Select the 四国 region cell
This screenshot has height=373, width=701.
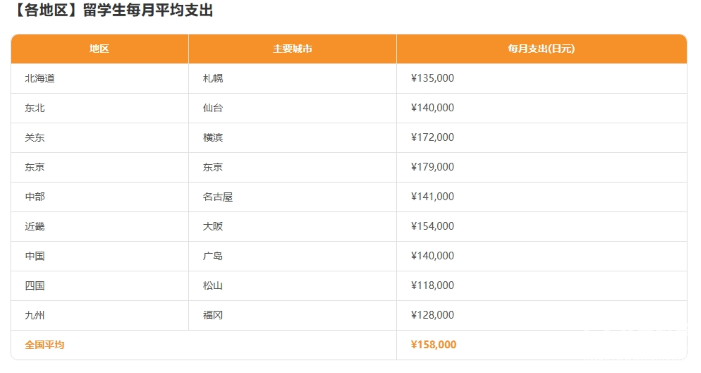coord(99,285)
